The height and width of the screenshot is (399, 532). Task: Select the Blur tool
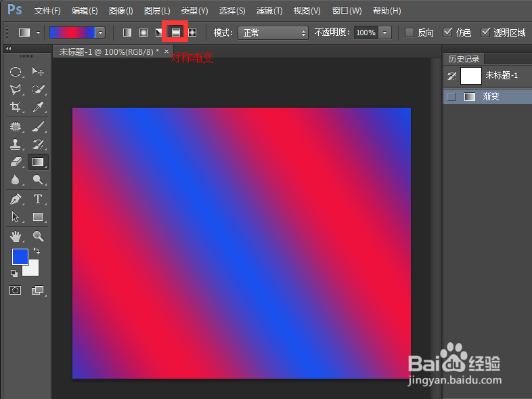[x=16, y=180]
